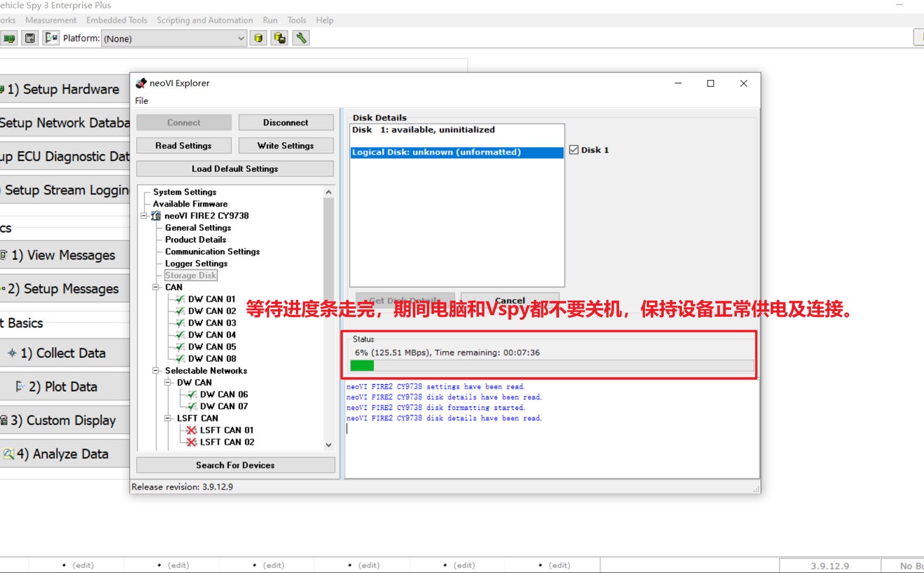924x573 pixels.
Task: Open the Run menu
Action: tap(270, 20)
